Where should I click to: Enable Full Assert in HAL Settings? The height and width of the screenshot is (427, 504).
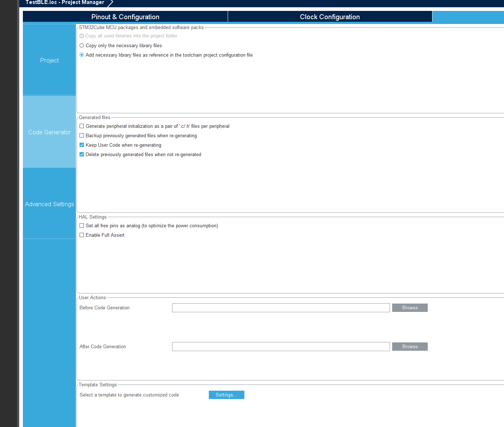point(81,235)
